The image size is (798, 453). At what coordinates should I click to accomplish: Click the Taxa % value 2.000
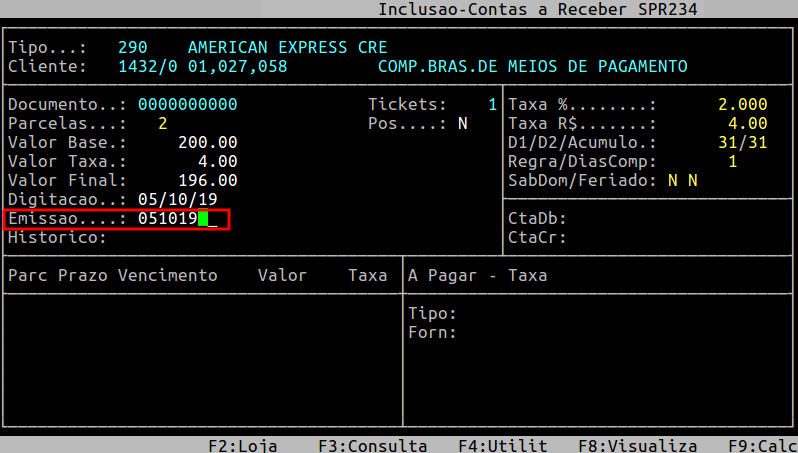click(x=742, y=105)
